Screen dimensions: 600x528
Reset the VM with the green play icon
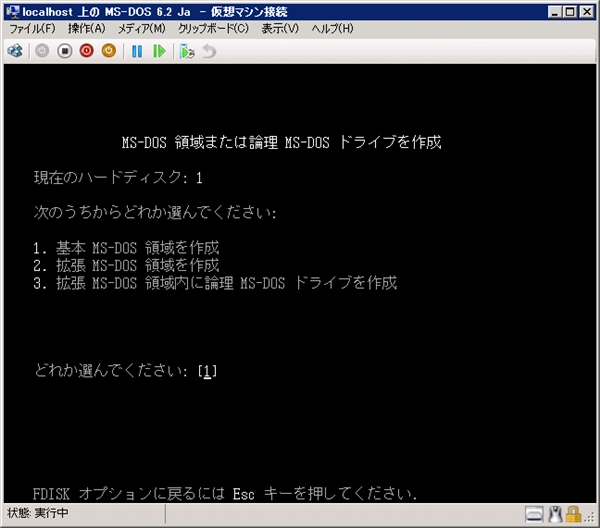[159, 51]
